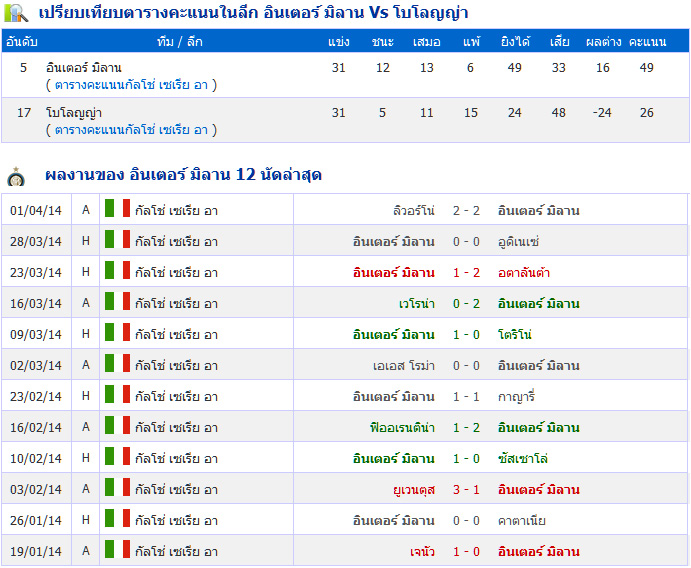The width and height of the screenshot is (691, 568).
Task: Click the 1 - 0 score versus โตริโน่
Action: pos(466,334)
